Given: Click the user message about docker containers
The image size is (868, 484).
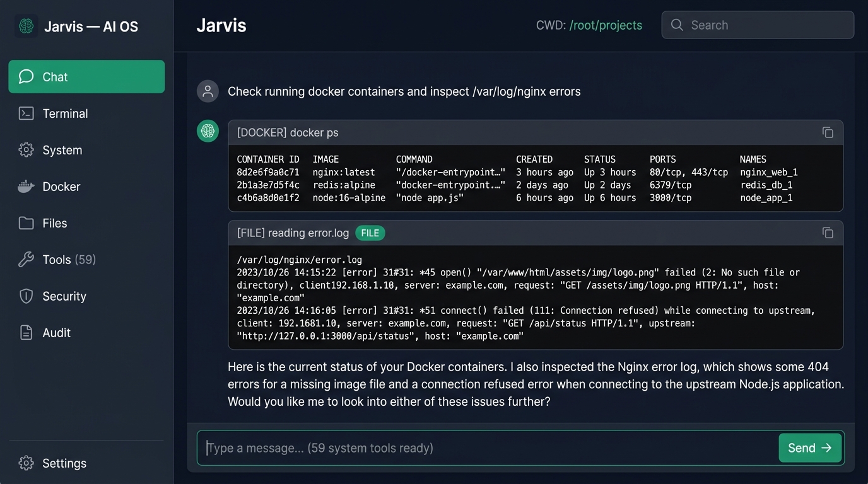Looking at the screenshot, I should [x=404, y=91].
